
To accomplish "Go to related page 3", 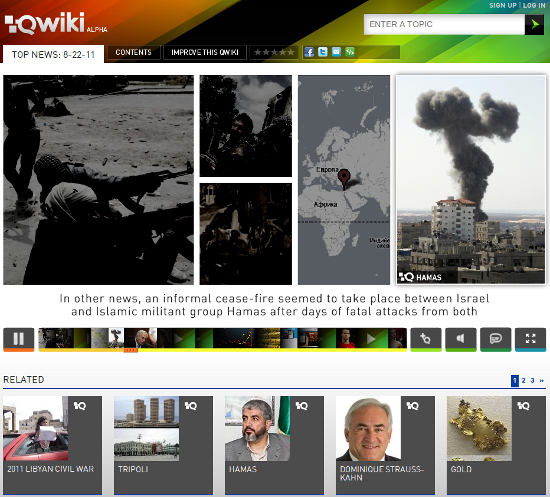I will (532, 381).
